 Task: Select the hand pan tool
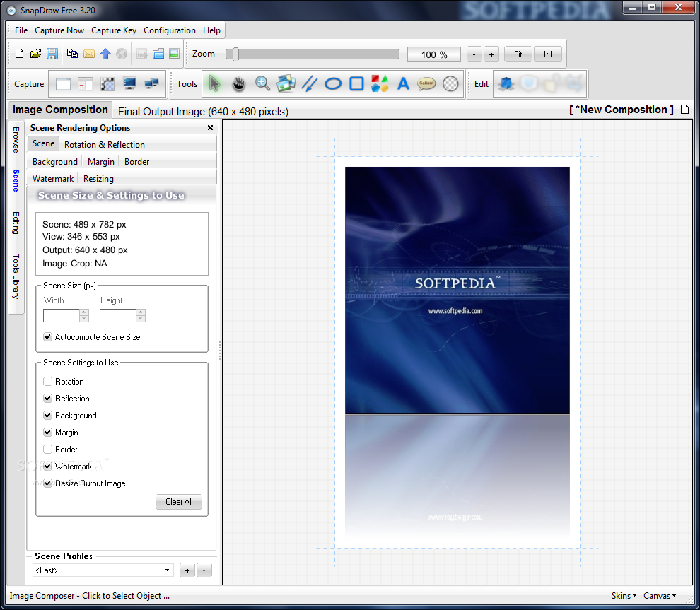(x=239, y=83)
